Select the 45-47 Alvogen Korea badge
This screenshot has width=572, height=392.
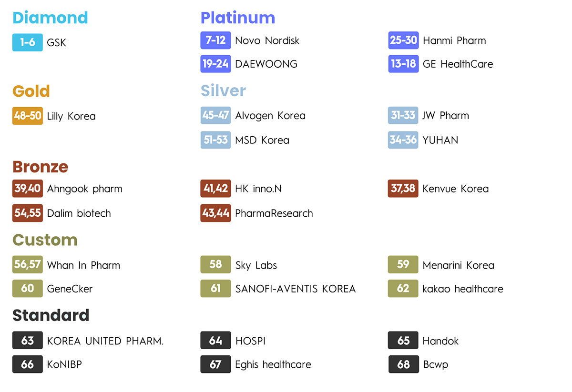215,116
